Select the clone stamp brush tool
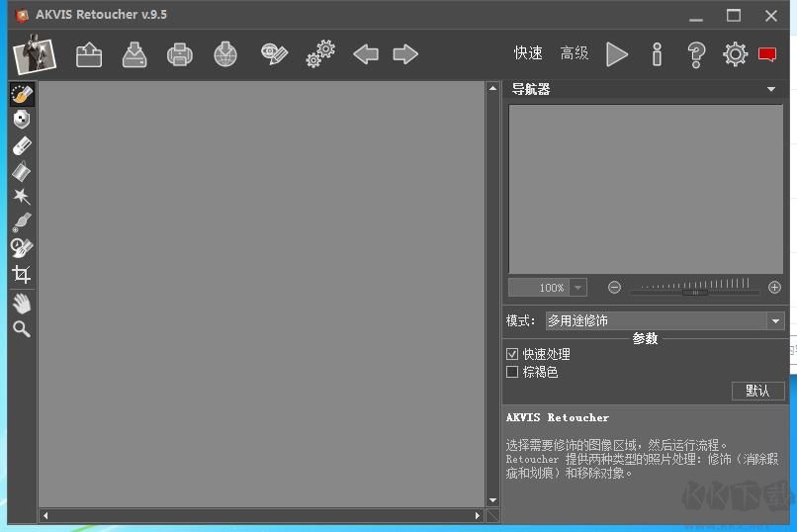797x532 pixels. coord(22,222)
